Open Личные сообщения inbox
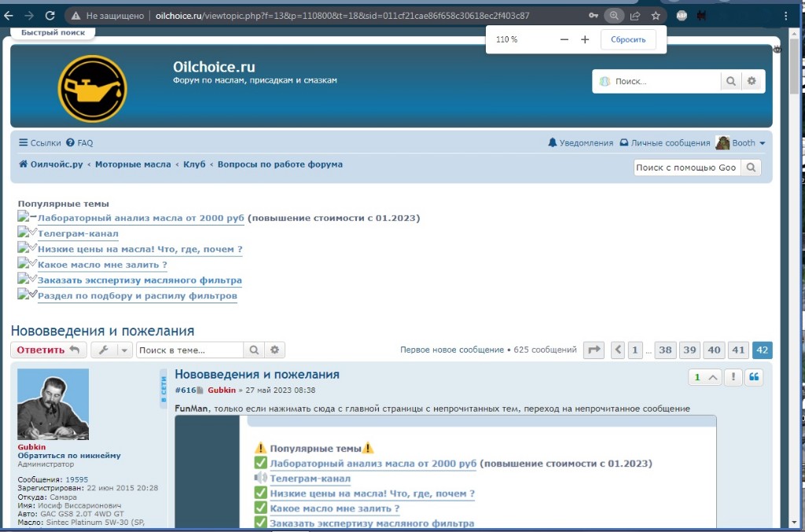The width and height of the screenshot is (805, 532). [x=665, y=142]
